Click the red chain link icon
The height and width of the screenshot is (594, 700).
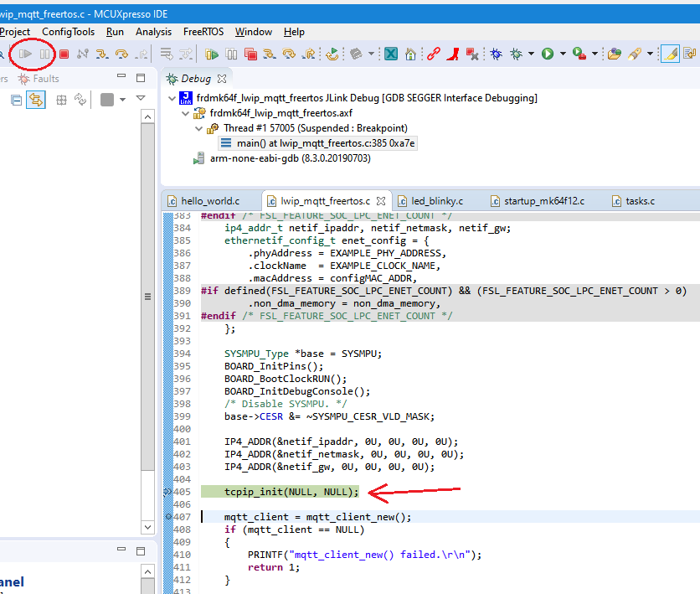tap(433, 54)
